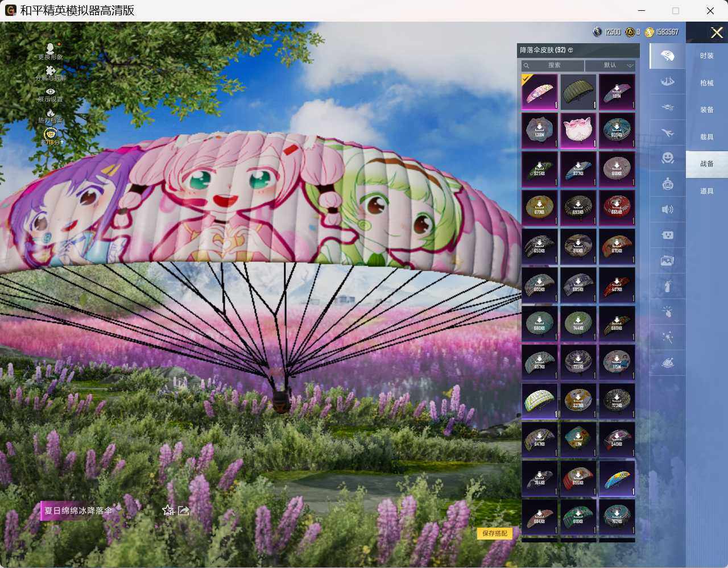Click the 保存搭配 save outfit button

tap(495, 533)
